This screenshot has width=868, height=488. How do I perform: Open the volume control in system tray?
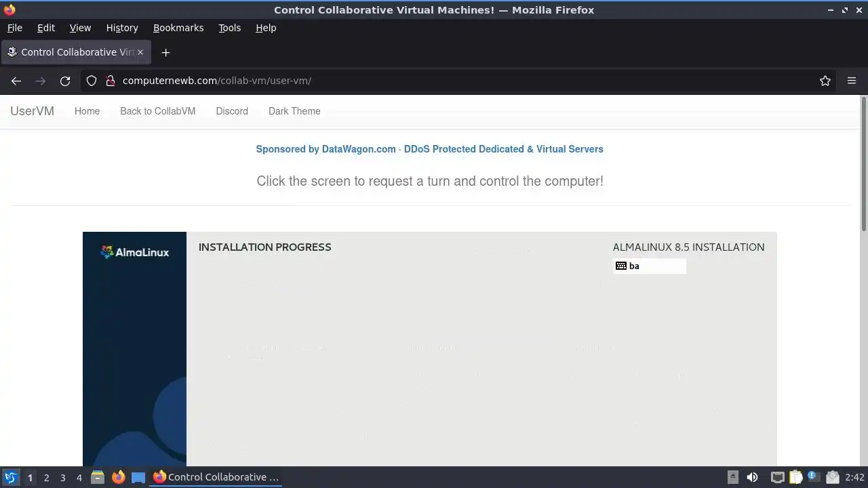(x=752, y=477)
